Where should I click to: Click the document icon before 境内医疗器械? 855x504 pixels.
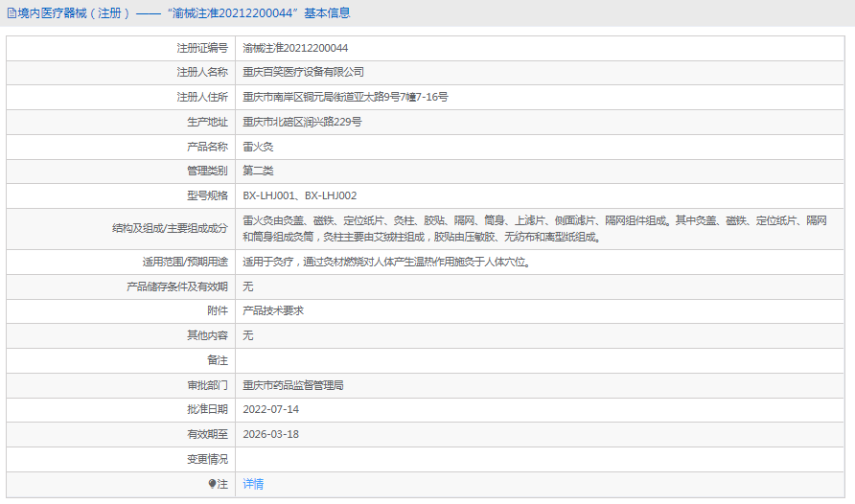(12, 13)
